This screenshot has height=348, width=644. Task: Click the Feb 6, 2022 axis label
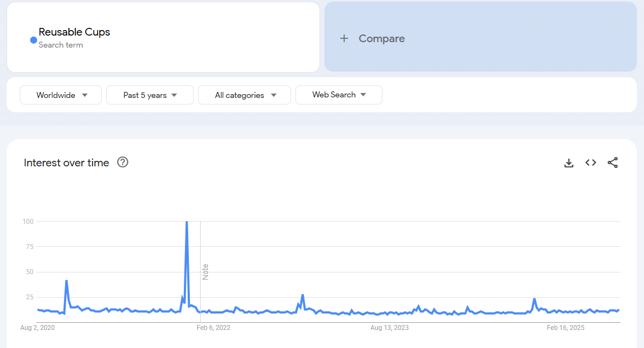tap(213, 328)
